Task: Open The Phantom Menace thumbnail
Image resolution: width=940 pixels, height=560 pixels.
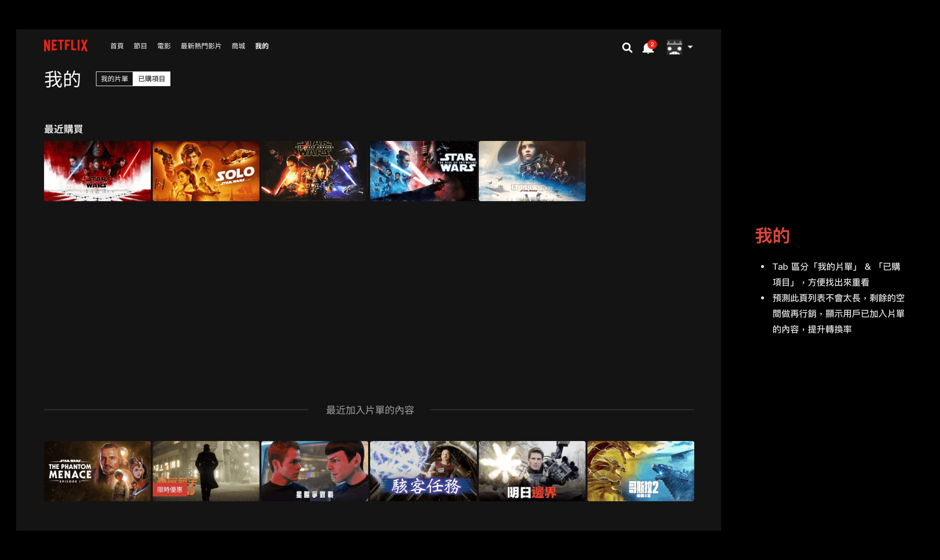Action: 97,471
